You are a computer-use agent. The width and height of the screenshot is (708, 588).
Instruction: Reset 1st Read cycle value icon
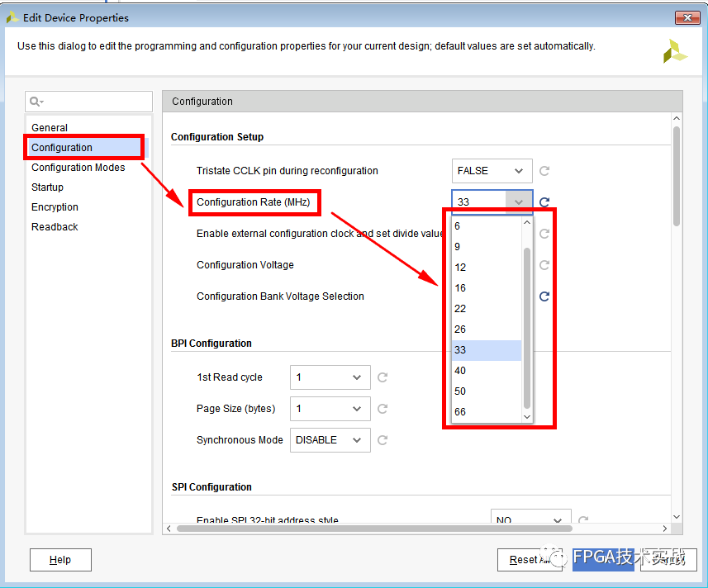coord(383,377)
